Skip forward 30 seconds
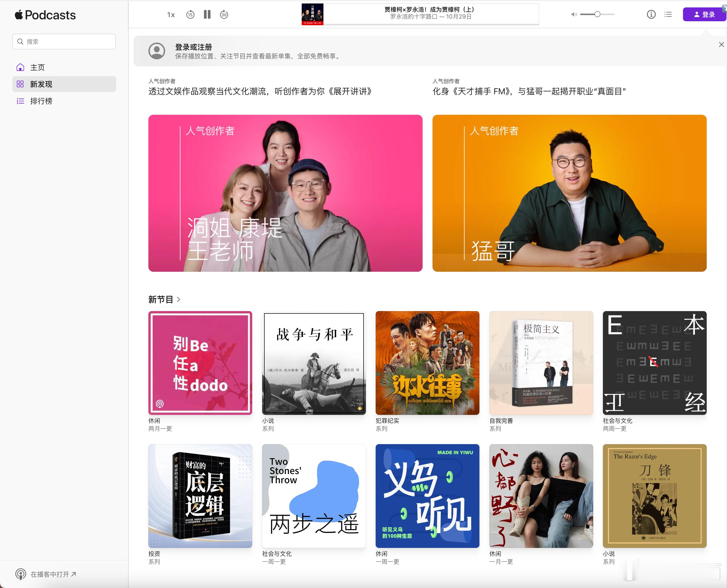This screenshot has width=727, height=588. click(224, 15)
